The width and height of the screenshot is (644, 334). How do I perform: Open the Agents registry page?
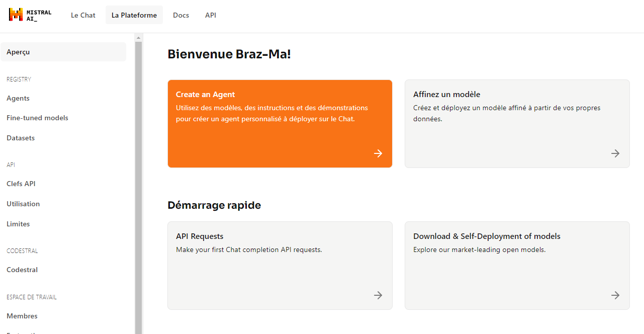(x=18, y=98)
